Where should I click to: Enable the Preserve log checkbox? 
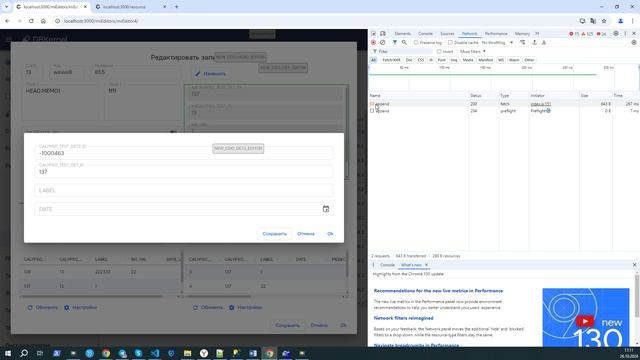(416, 42)
